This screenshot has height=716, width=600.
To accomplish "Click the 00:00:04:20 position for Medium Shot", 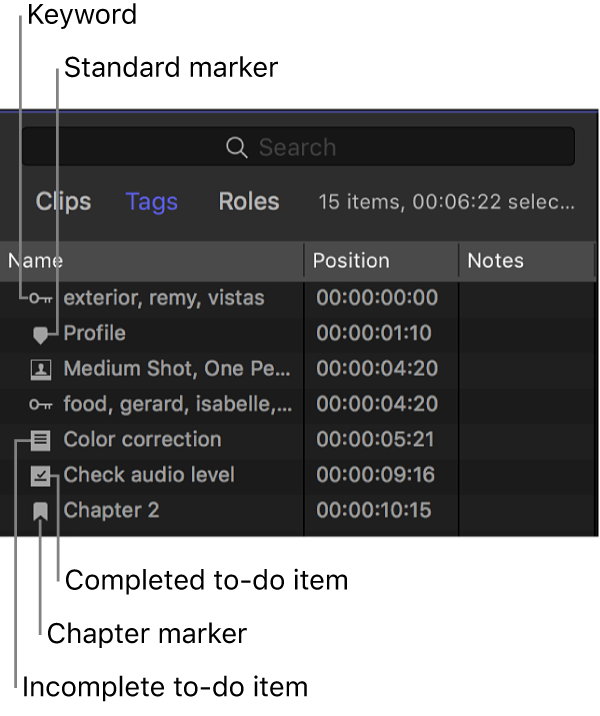I will [x=377, y=369].
